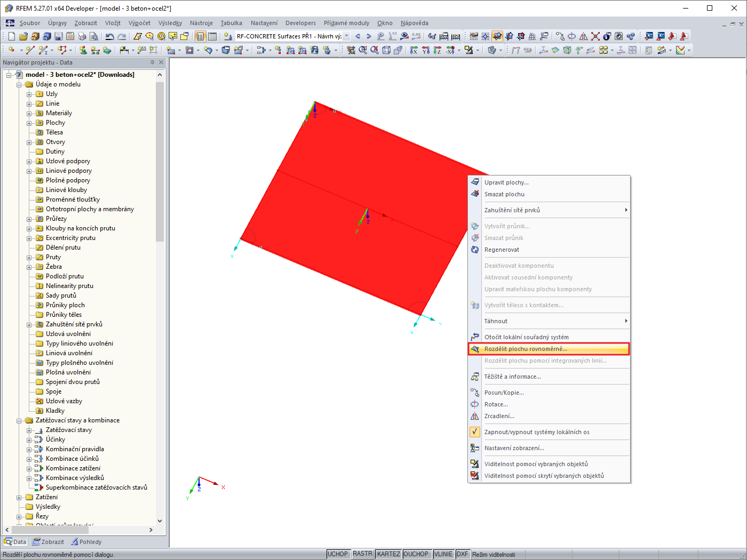Viewport: 747px width, 560px height.
Task: Expand the Materiály tree node
Action: 29,114
